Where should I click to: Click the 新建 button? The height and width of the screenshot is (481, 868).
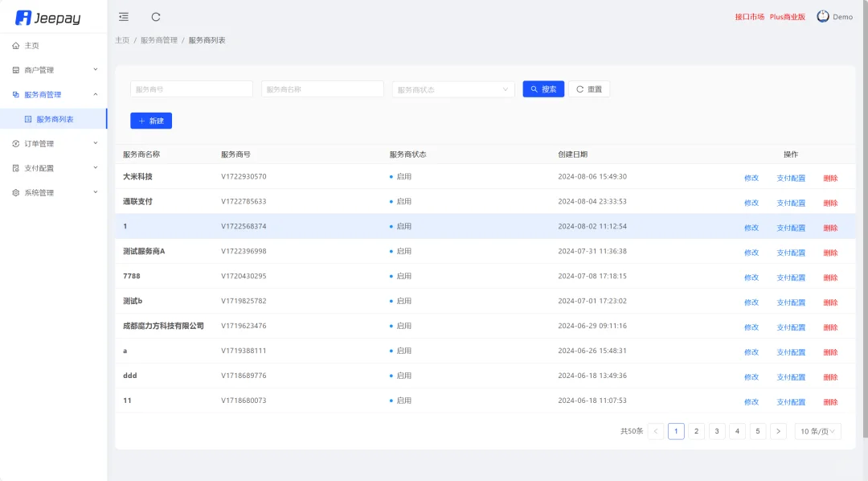pos(150,120)
